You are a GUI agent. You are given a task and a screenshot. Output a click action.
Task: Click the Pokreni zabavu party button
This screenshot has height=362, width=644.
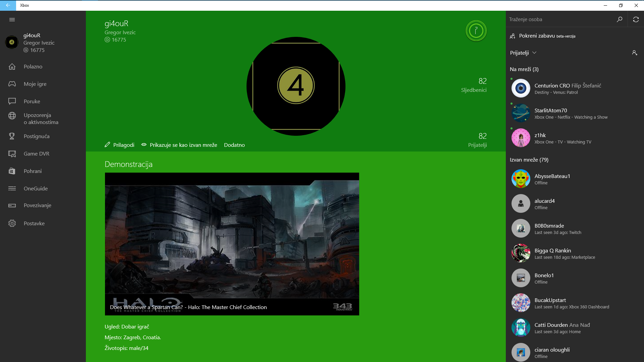tap(542, 36)
